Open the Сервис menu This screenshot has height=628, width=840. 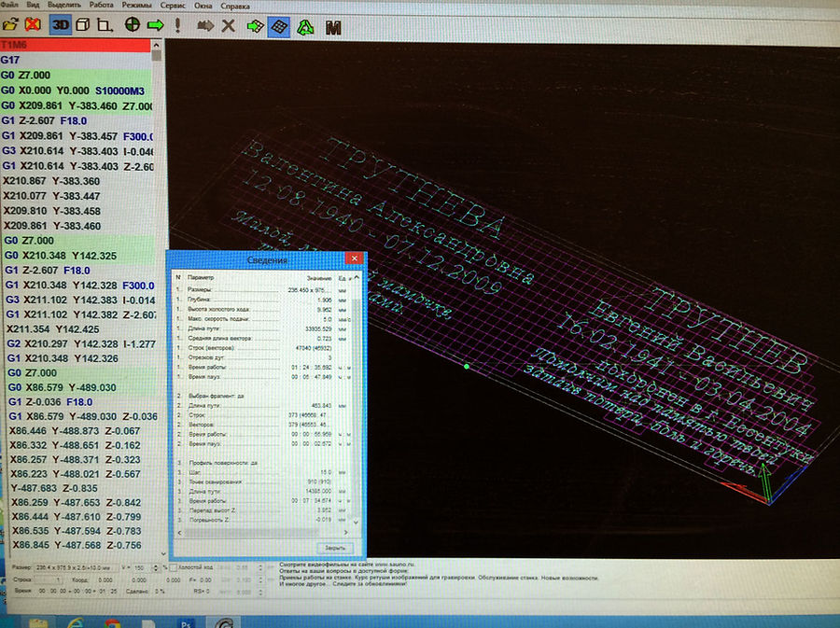(x=173, y=6)
